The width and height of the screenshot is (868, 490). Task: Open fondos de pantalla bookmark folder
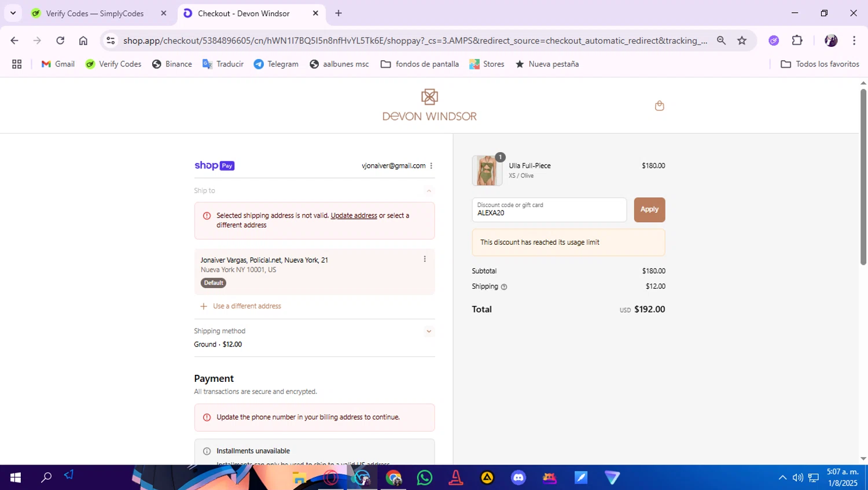pos(420,64)
